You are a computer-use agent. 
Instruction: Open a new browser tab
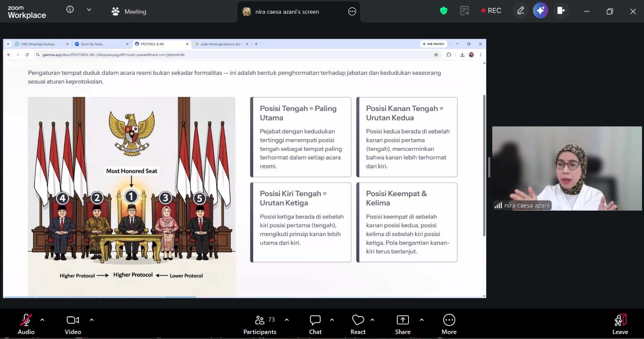(x=256, y=44)
